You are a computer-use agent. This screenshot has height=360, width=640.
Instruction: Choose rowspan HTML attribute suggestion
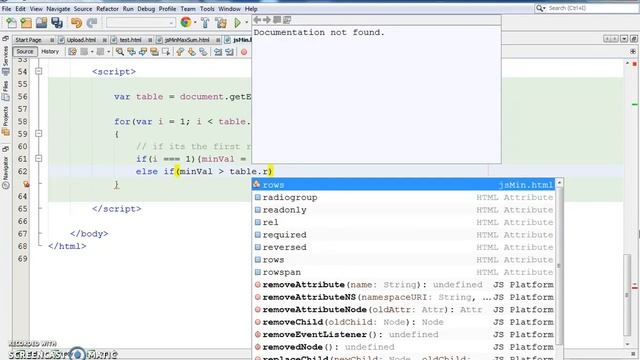403,272
